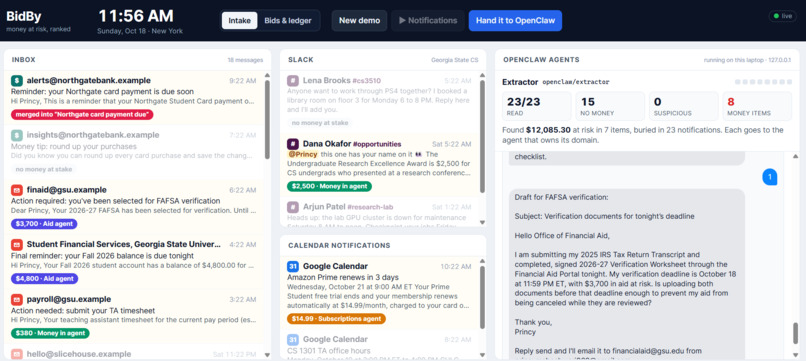Switch to the Intake tab
Image resolution: width=806 pixels, height=361 pixels.
pyautogui.click(x=240, y=21)
